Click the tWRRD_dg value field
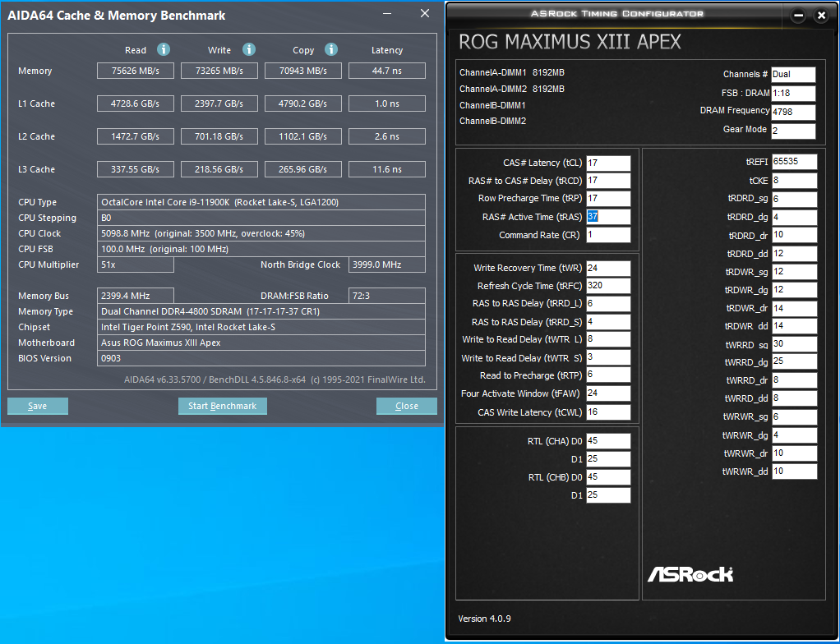Screen dimensions: 840x644 [794, 361]
